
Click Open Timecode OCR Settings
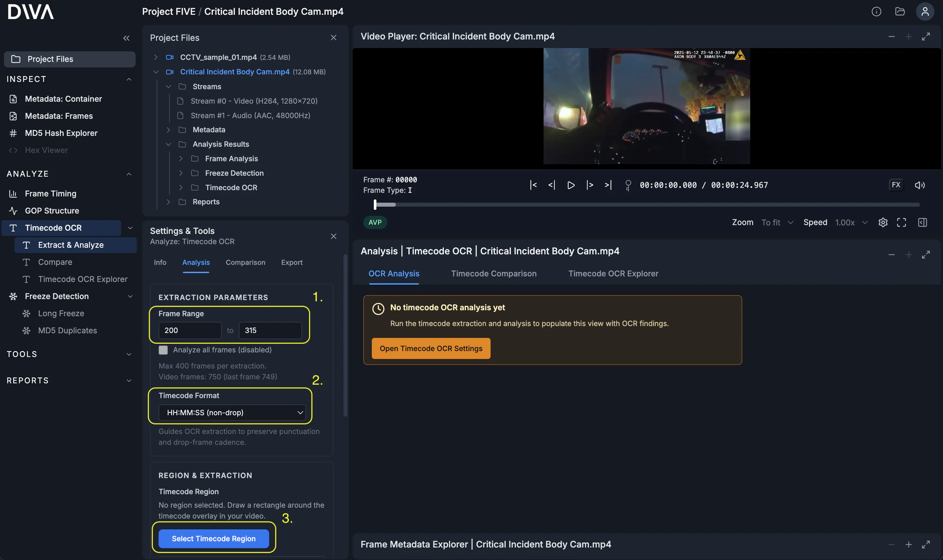click(x=431, y=348)
